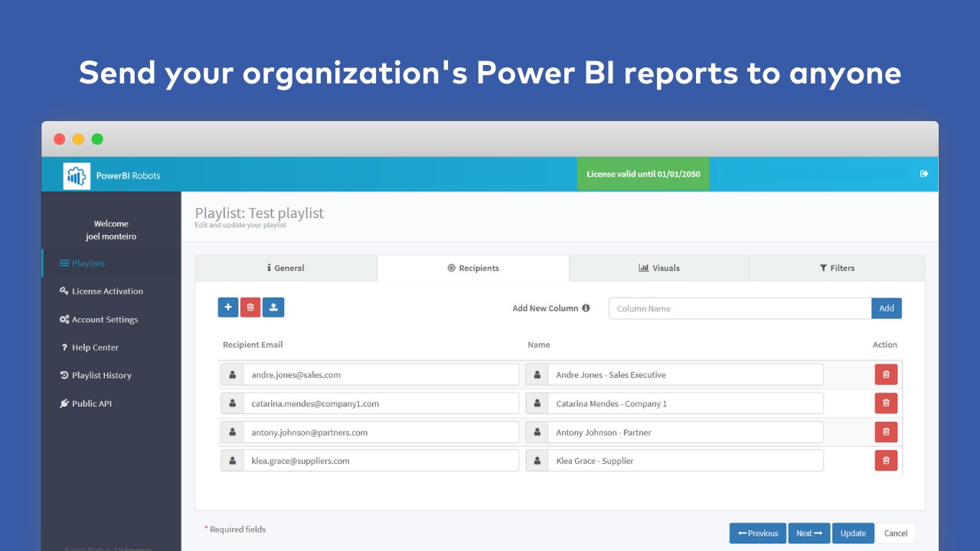Click the Action column header

[x=885, y=345]
